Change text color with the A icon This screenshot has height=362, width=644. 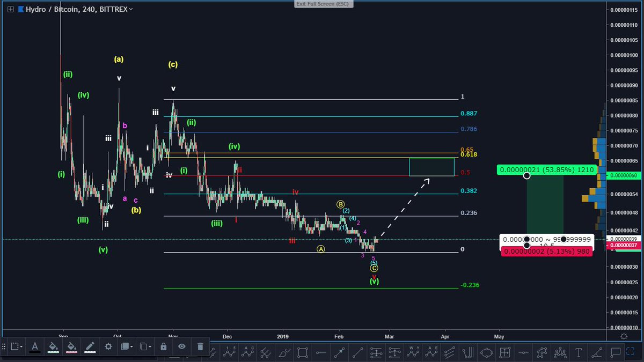pos(34,346)
